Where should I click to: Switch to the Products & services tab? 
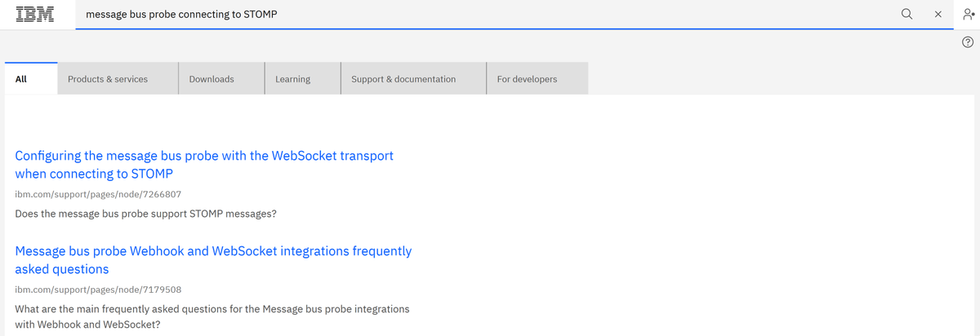118,78
